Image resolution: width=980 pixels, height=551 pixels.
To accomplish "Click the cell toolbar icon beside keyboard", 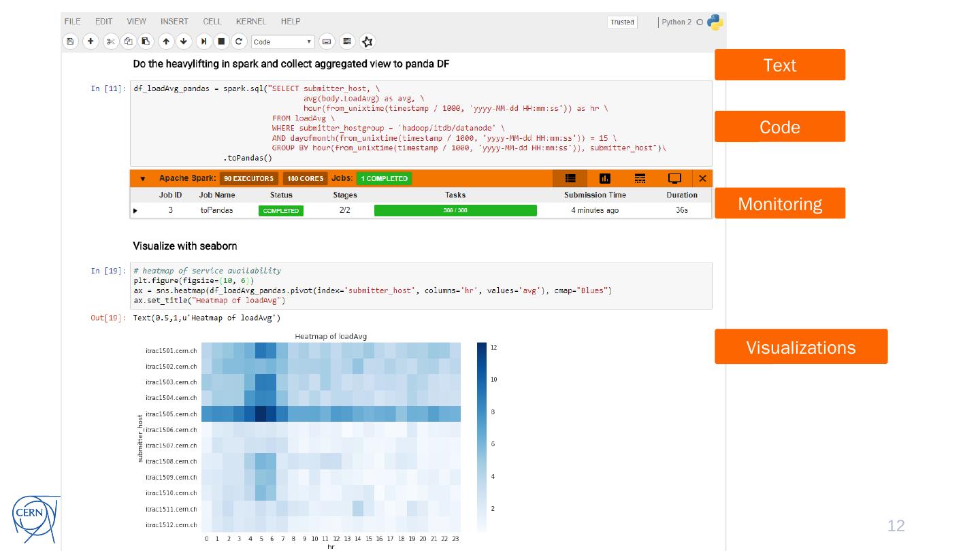I will [347, 41].
